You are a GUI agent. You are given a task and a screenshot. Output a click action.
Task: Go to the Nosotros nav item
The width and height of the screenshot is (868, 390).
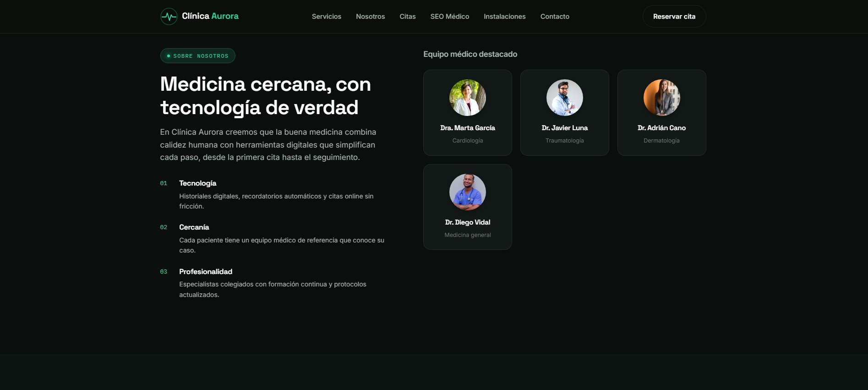pos(371,16)
